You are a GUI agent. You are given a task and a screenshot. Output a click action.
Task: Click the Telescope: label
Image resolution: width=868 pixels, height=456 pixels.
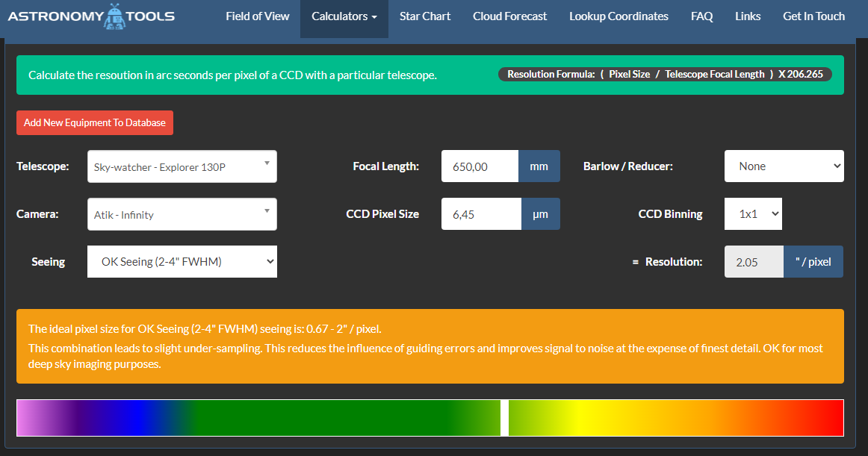click(43, 166)
